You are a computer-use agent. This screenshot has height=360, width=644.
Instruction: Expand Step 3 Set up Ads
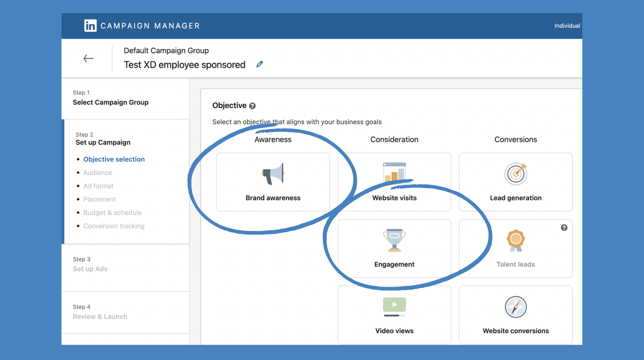(x=90, y=269)
